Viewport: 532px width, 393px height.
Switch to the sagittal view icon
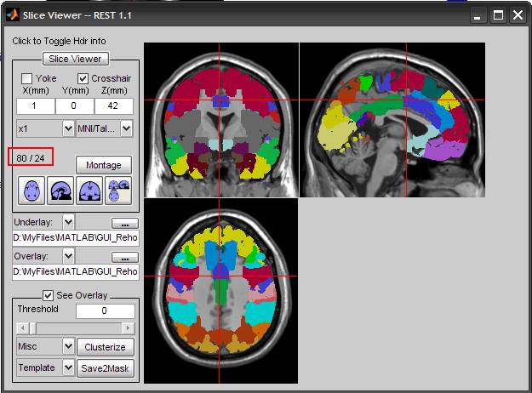(x=60, y=191)
